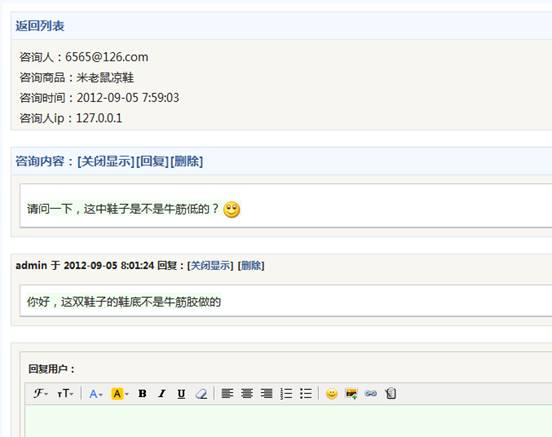Click the eraser clear formatting icon
The image size is (552, 437).
pyautogui.click(x=201, y=394)
